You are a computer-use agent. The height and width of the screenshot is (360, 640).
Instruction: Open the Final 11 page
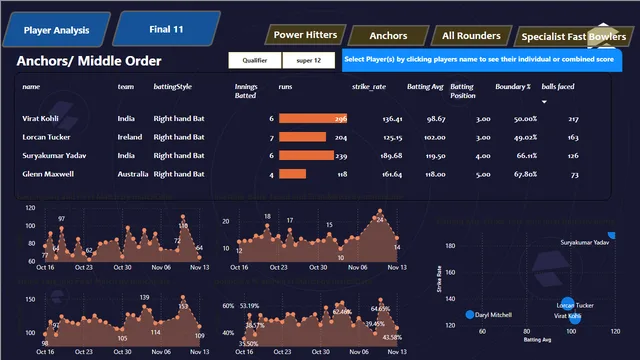point(166,29)
